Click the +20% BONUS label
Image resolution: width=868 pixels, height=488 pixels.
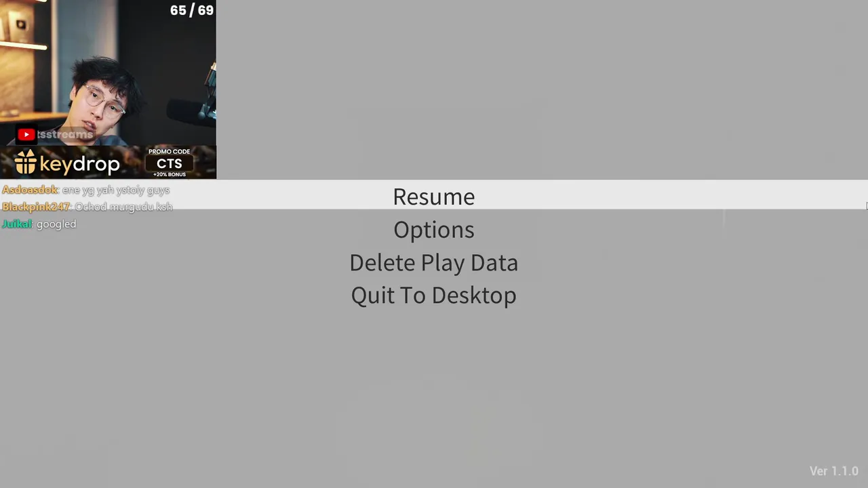169,174
